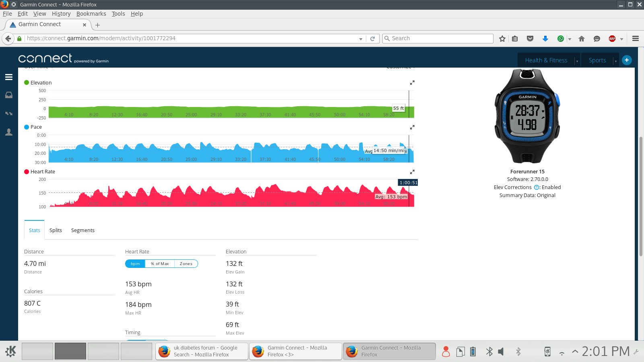The image size is (644, 362).
Task: Click the Pocket save icon
Action: 530,39
